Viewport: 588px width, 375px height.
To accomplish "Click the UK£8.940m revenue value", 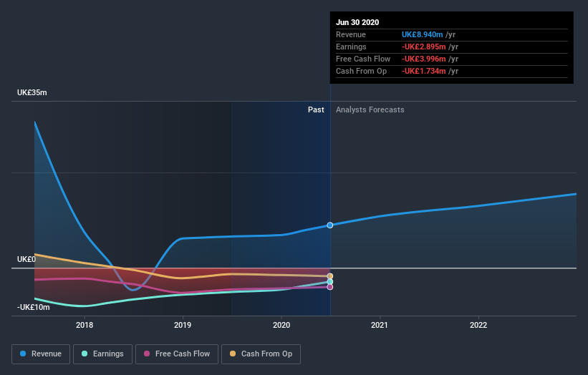I will pyautogui.click(x=423, y=34).
